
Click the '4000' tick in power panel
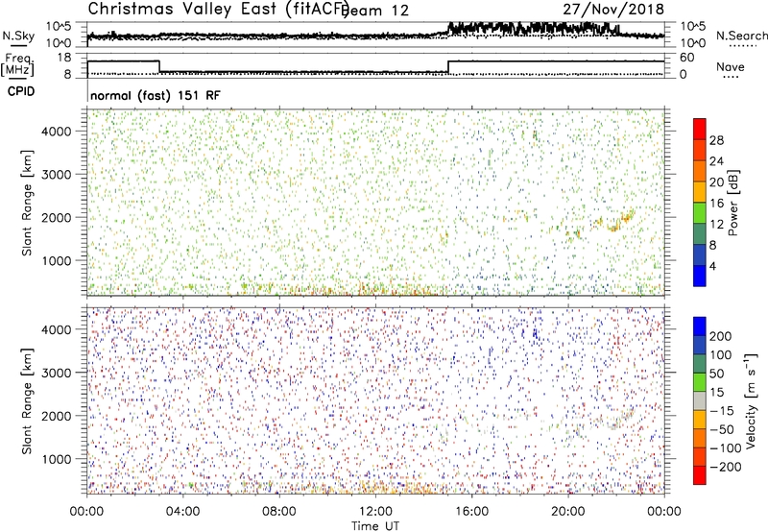tap(57, 132)
